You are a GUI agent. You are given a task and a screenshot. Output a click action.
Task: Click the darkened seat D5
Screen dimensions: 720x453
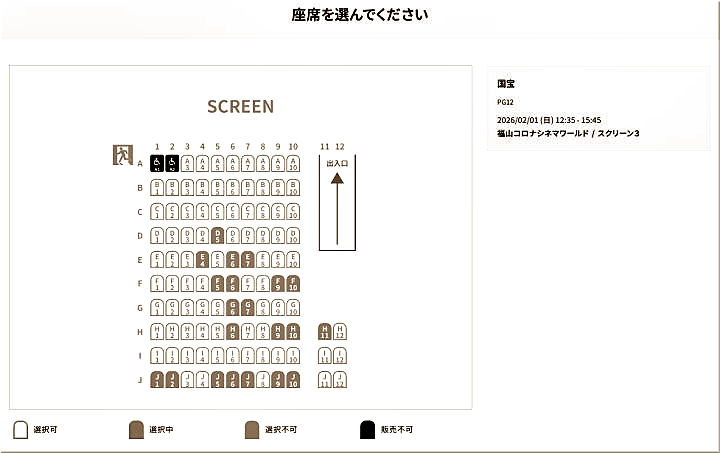(217, 235)
